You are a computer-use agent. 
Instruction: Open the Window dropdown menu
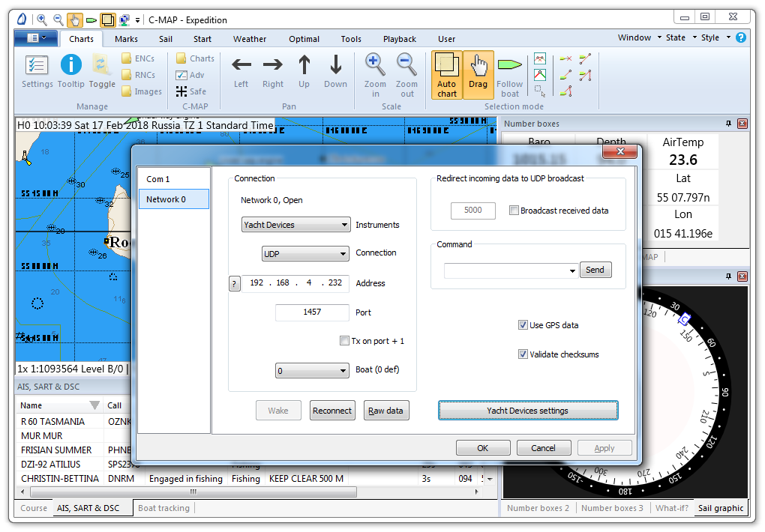[x=640, y=37]
